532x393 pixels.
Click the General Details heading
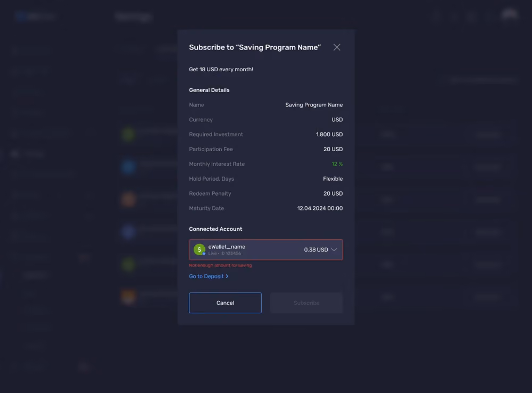pyautogui.click(x=209, y=90)
